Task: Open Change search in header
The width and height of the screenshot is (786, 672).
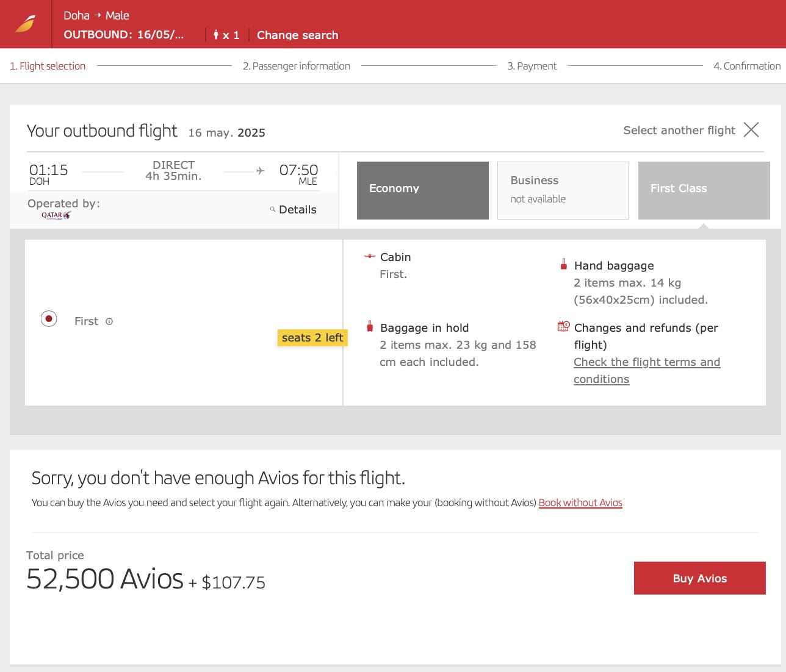Action: [x=297, y=35]
